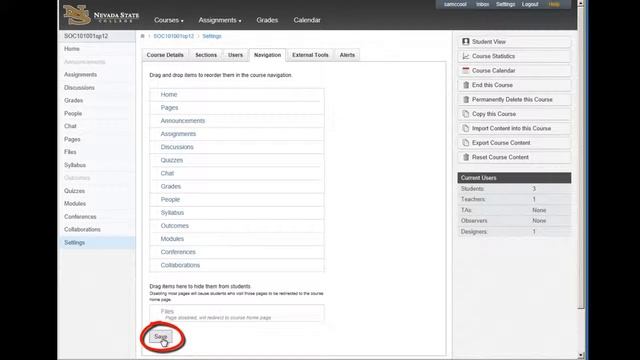Screen dimensions: 640x360
Task: Click Import Content into this Course
Action: coord(514,128)
